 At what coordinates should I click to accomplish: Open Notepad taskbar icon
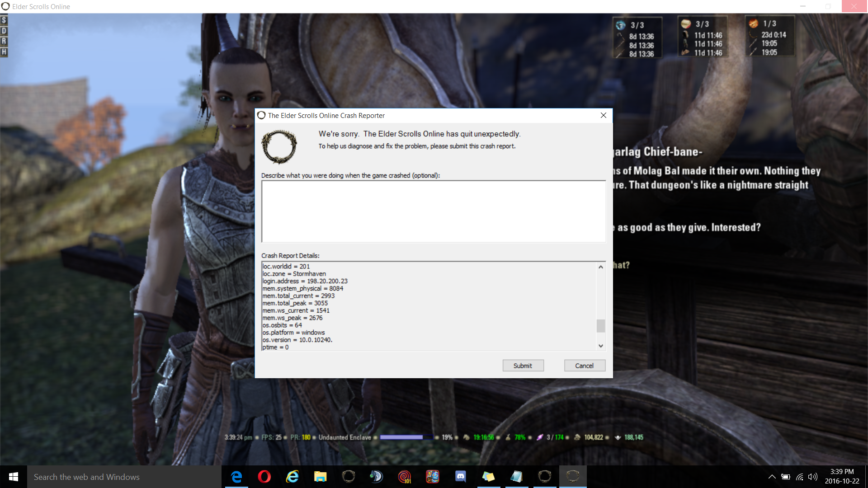pos(516,477)
